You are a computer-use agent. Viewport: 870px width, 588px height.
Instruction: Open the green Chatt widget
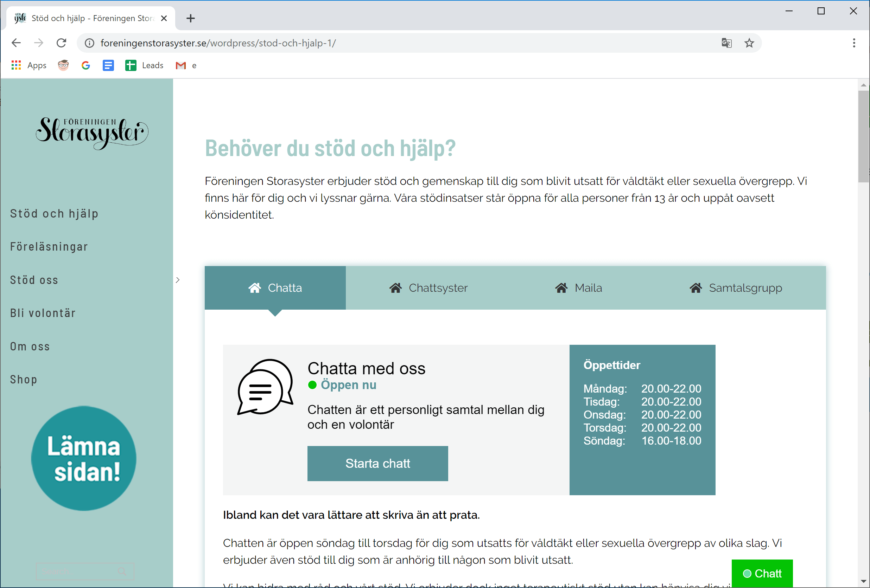click(762, 573)
